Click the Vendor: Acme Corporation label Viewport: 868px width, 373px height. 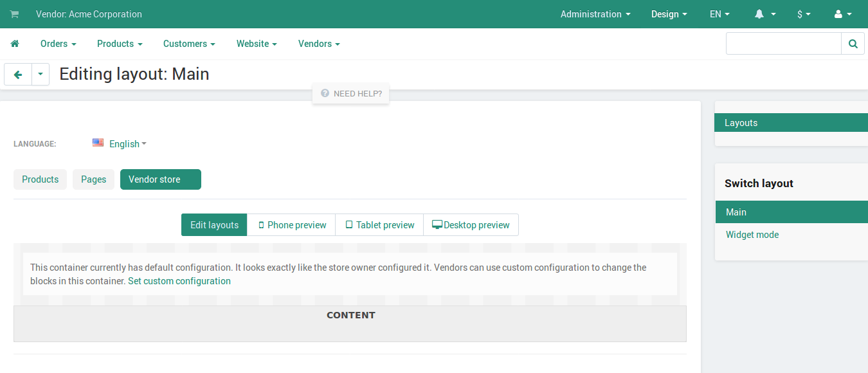[89, 14]
